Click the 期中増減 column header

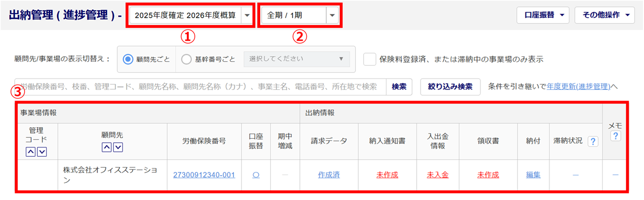tap(285, 141)
